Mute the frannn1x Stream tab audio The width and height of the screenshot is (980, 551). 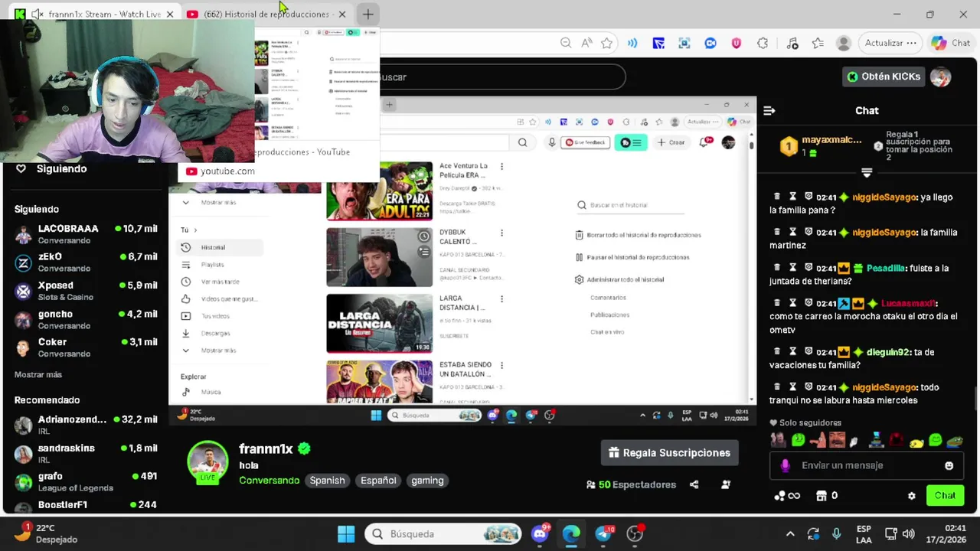37,14
